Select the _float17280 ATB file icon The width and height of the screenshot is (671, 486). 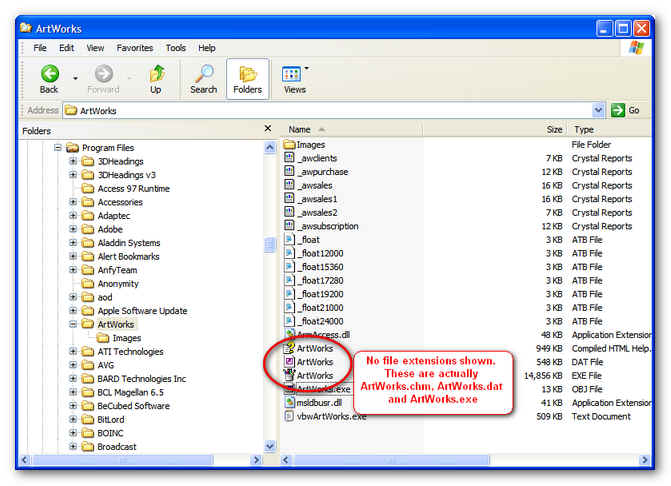290,280
